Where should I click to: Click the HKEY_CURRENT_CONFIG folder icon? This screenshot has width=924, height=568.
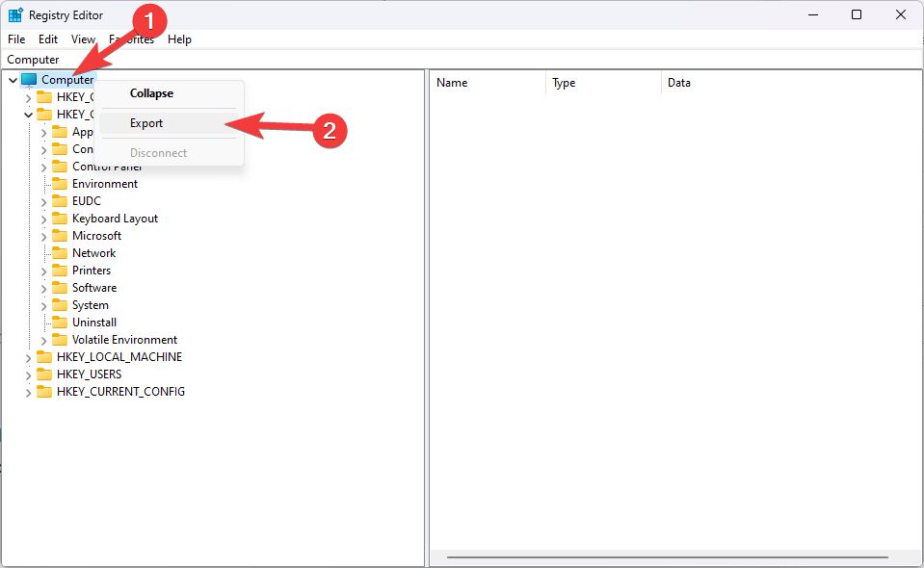coord(44,392)
